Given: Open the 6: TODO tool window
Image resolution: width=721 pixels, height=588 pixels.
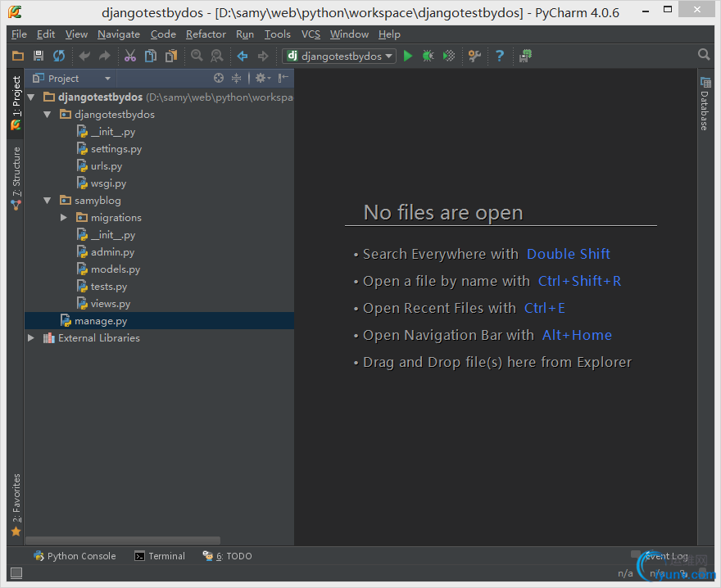Looking at the screenshot, I should pos(228,556).
